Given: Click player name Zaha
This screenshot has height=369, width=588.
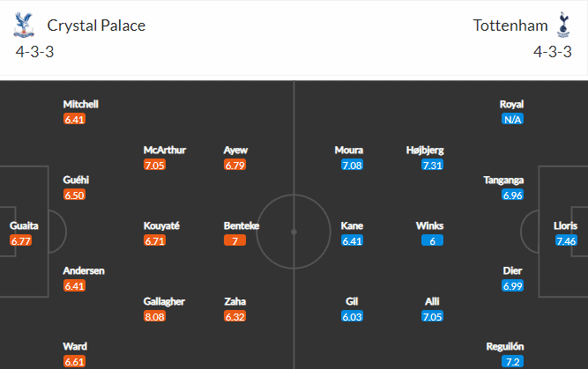Looking at the screenshot, I should [234, 301].
